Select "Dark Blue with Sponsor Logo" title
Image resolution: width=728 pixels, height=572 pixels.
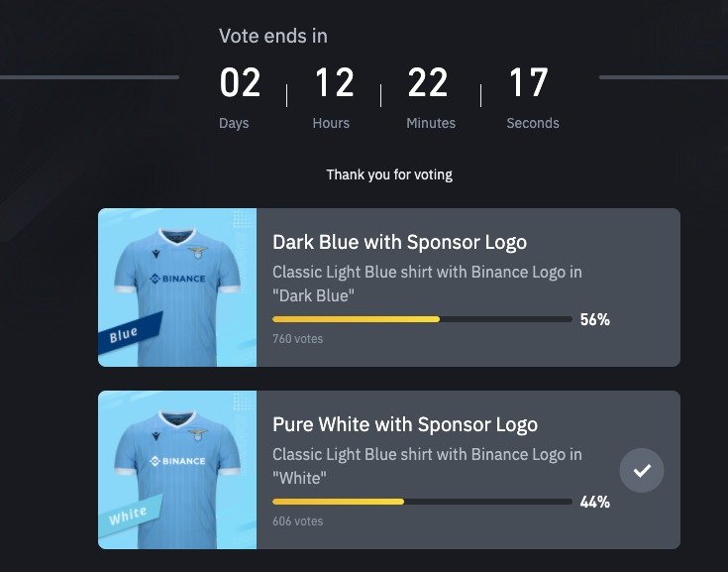[x=399, y=243]
